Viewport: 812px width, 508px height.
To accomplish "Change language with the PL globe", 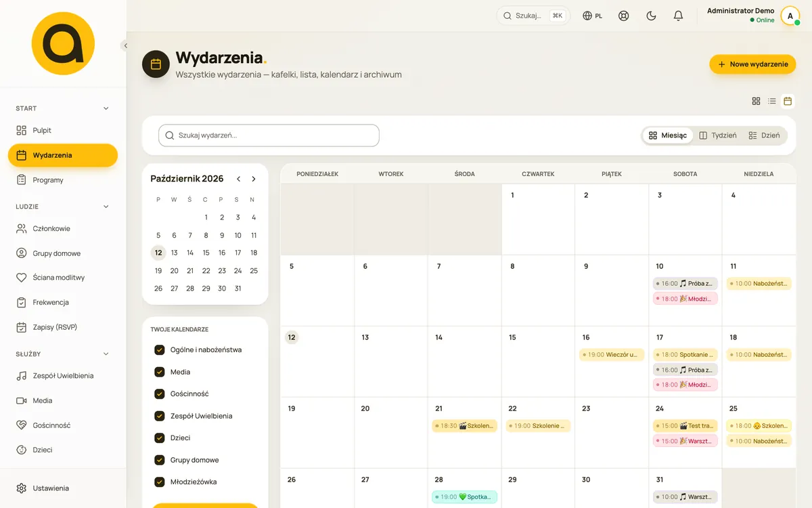I will [593, 16].
